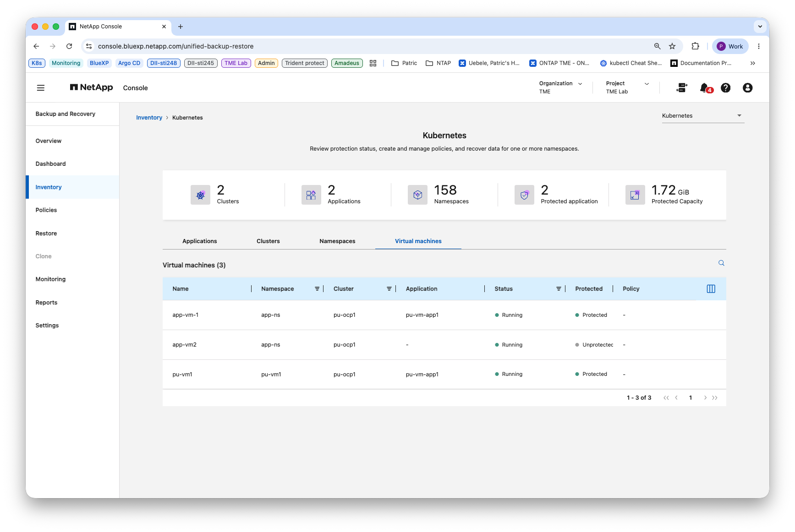Open Restore in the sidebar
Screen dimensions: 795x532
tap(46, 233)
